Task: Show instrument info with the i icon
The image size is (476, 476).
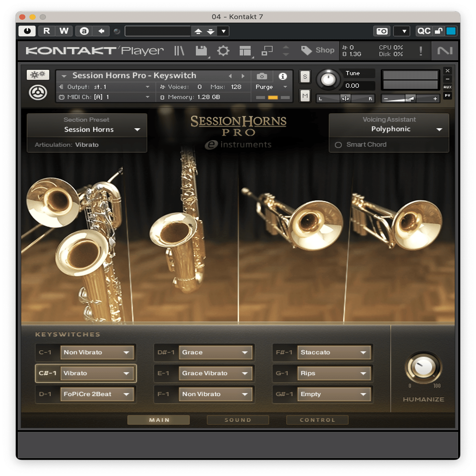Action: [283, 76]
